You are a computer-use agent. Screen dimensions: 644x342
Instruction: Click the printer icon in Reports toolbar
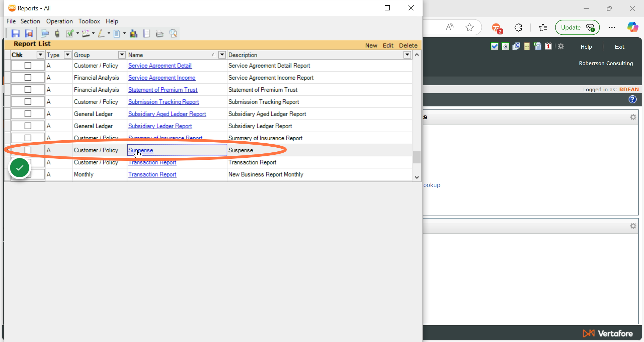coord(160,34)
